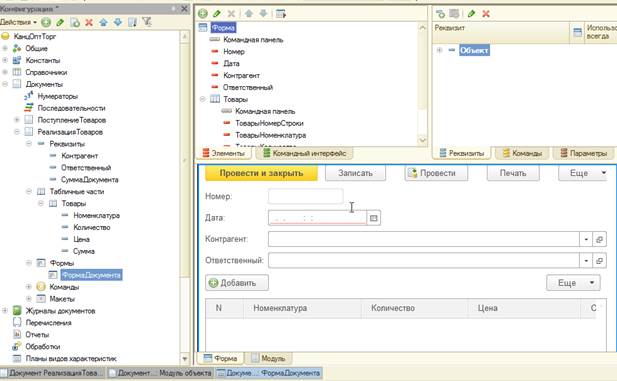Open the Модуль tab at bottom

pyautogui.click(x=268, y=359)
